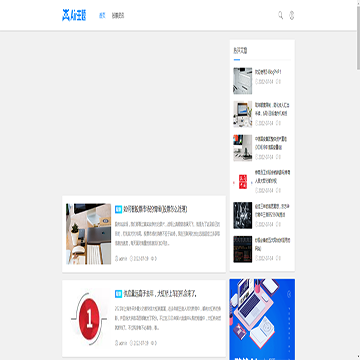Open the desk-with-laptop article thumbnail
Viewport: 360px width, 360px height.
89,234
